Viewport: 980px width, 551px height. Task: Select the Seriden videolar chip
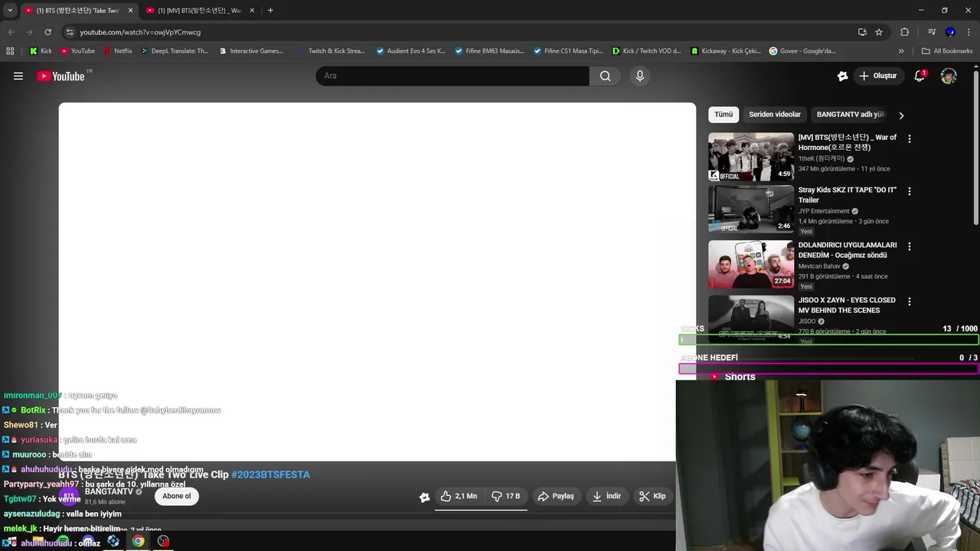(x=775, y=115)
